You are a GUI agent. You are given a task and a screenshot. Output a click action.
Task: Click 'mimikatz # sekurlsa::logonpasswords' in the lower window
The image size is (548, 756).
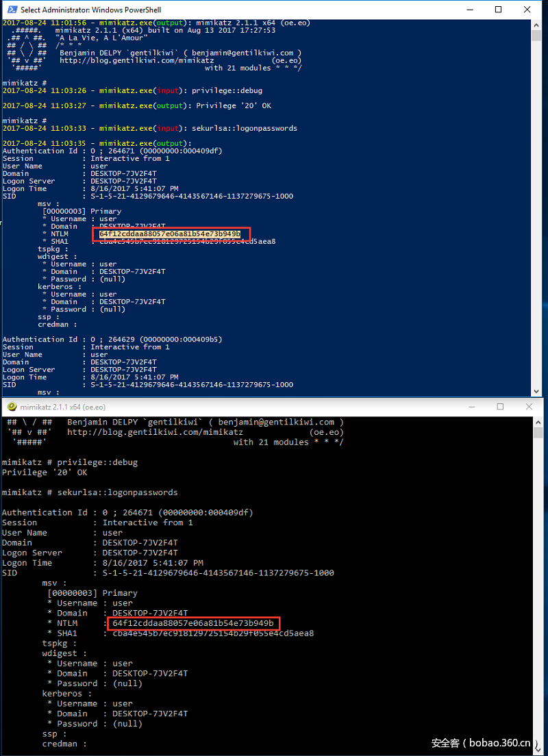(x=90, y=492)
